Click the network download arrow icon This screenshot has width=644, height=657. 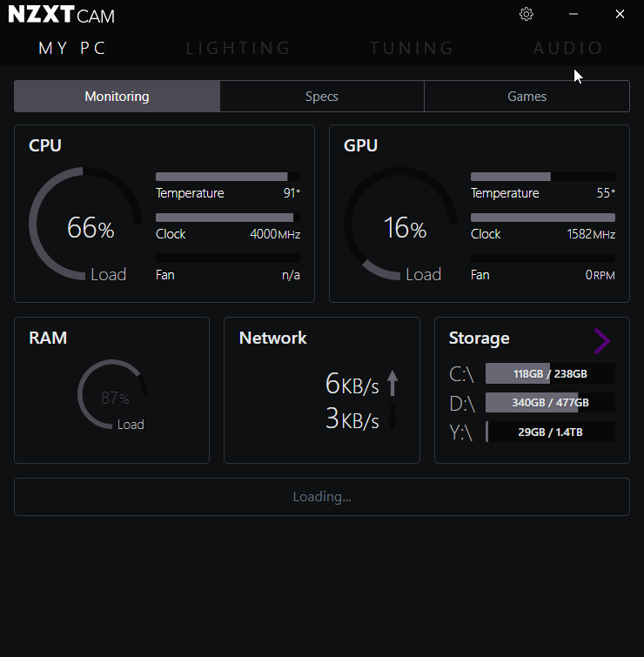click(392, 418)
